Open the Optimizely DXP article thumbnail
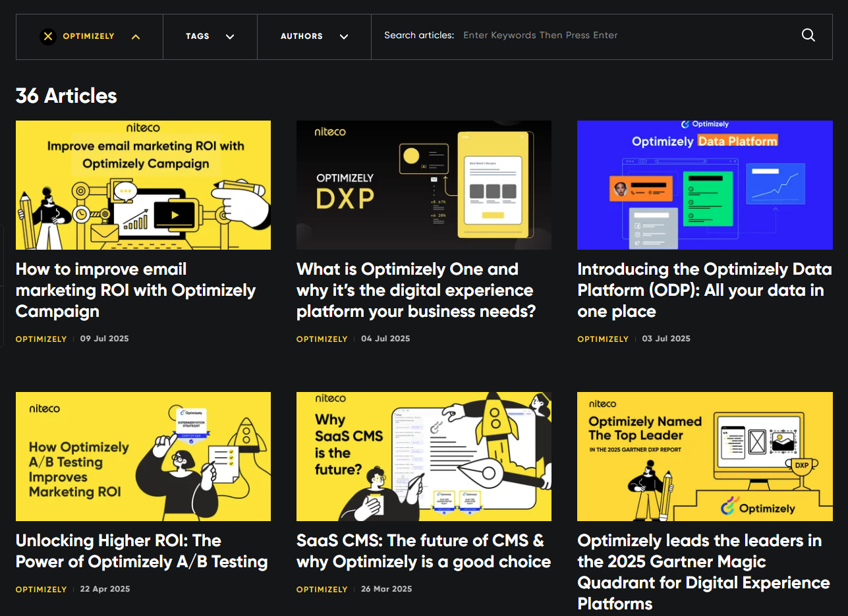Viewport: 848px width, 616px height. (424, 185)
